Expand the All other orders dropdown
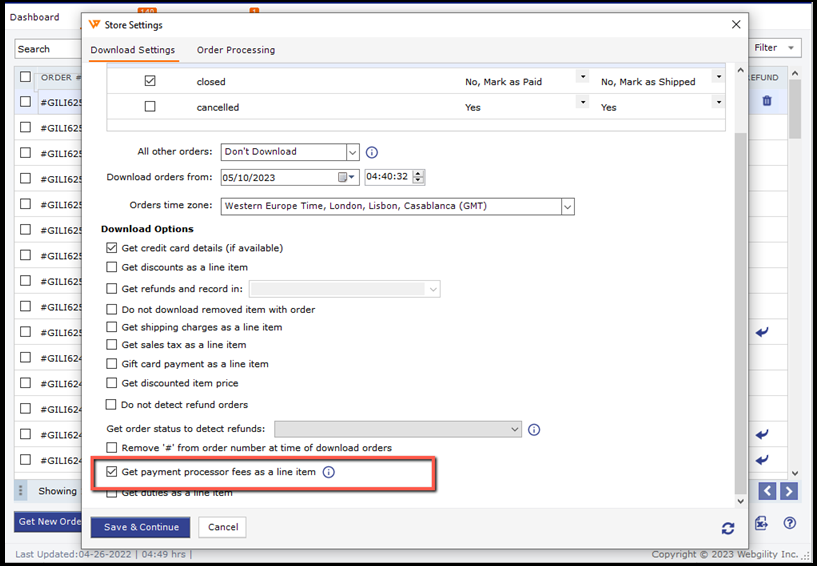 tap(352, 153)
